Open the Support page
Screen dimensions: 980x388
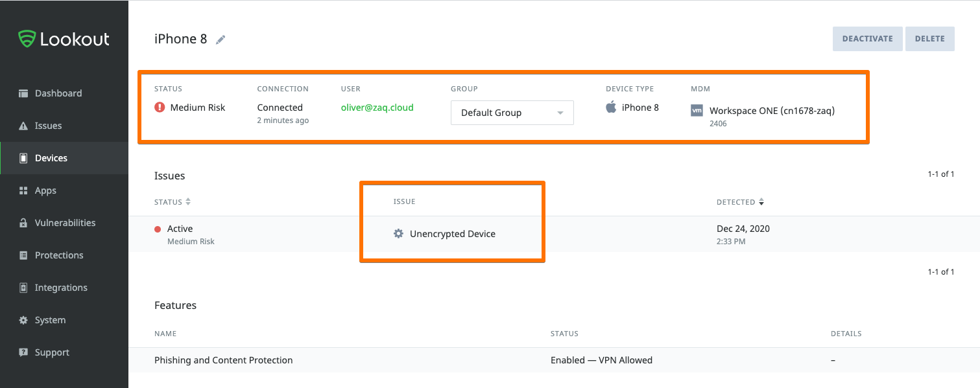tap(64, 352)
